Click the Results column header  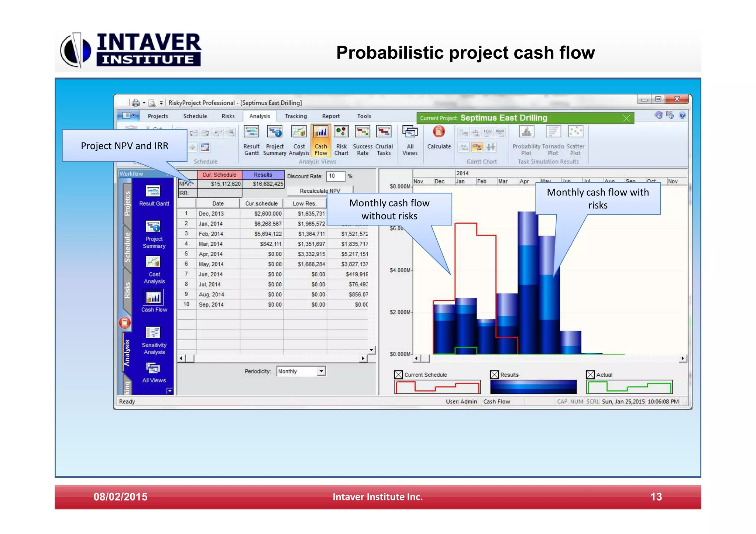(x=263, y=175)
